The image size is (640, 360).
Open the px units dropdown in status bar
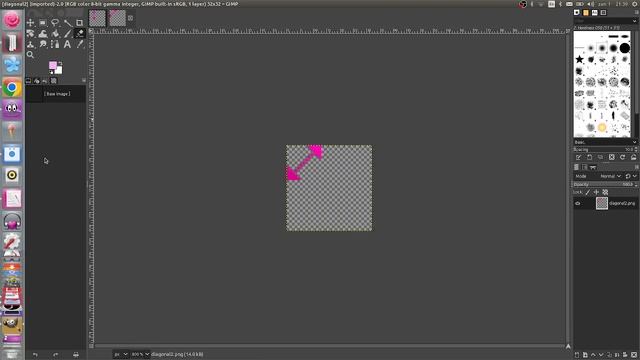tap(121, 354)
